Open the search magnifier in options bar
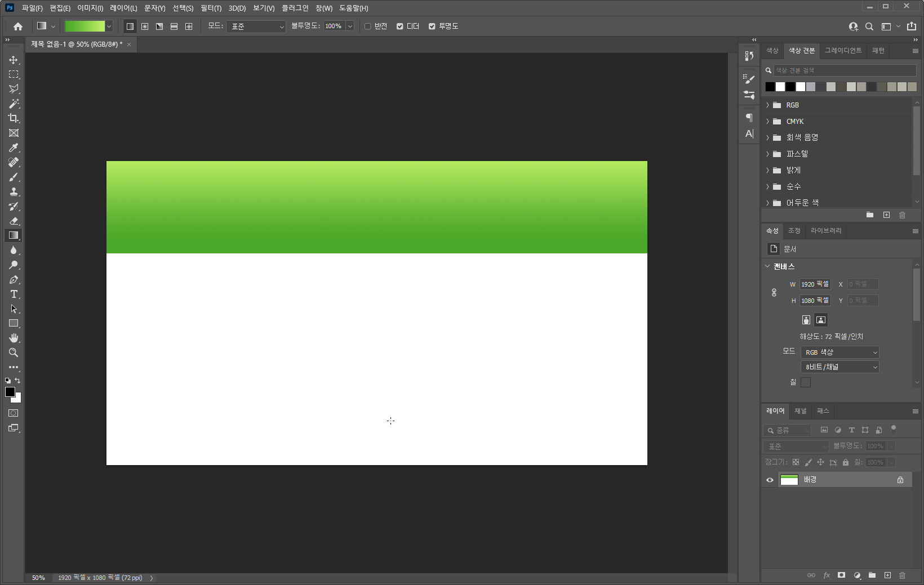Viewport: 924px width, 585px height. coord(869,26)
